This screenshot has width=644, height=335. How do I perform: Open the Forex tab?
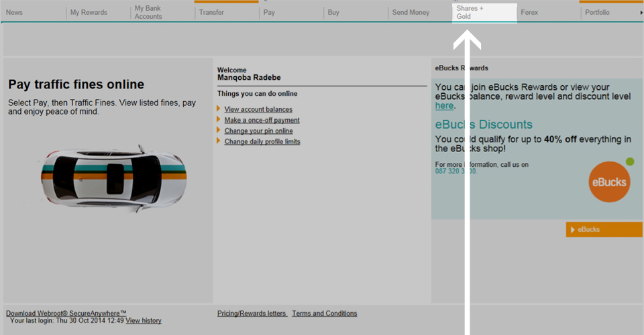(x=529, y=13)
